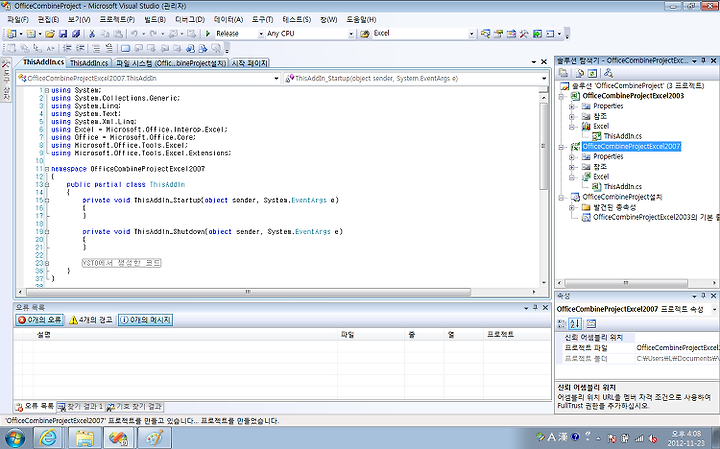Screen dimensions: 720x449
Task: Open the 빌드(B) menu
Action: (155, 20)
